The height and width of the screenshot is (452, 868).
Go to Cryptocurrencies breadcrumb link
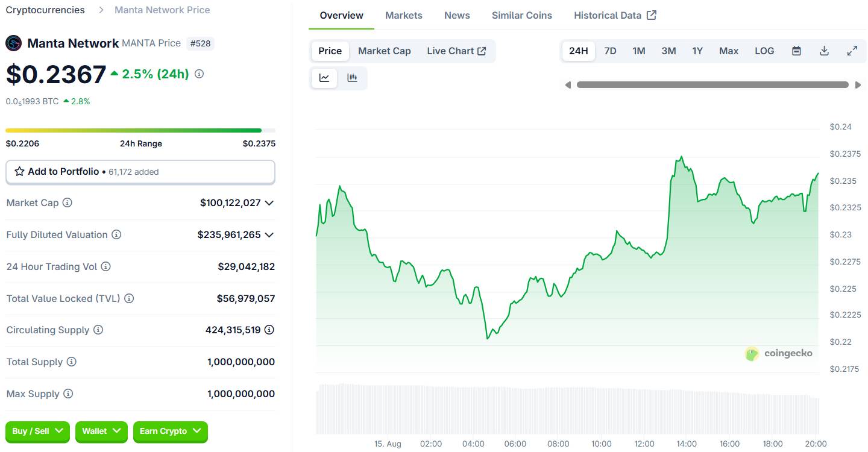(45, 10)
